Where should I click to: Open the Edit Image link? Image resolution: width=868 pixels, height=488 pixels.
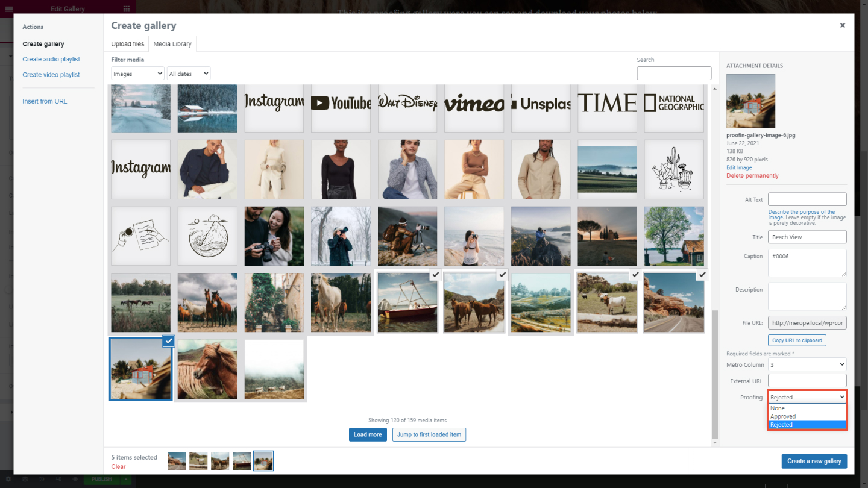(739, 167)
